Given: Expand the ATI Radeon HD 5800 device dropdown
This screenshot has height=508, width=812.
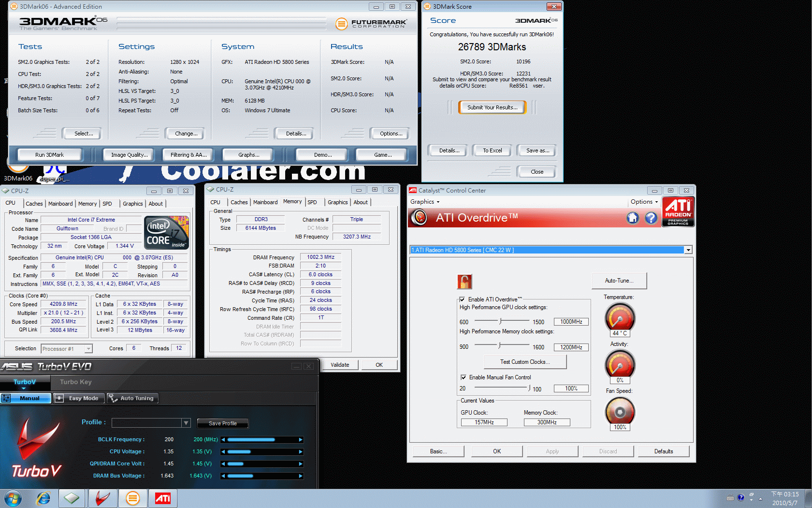Looking at the screenshot, I should (688, 250).
